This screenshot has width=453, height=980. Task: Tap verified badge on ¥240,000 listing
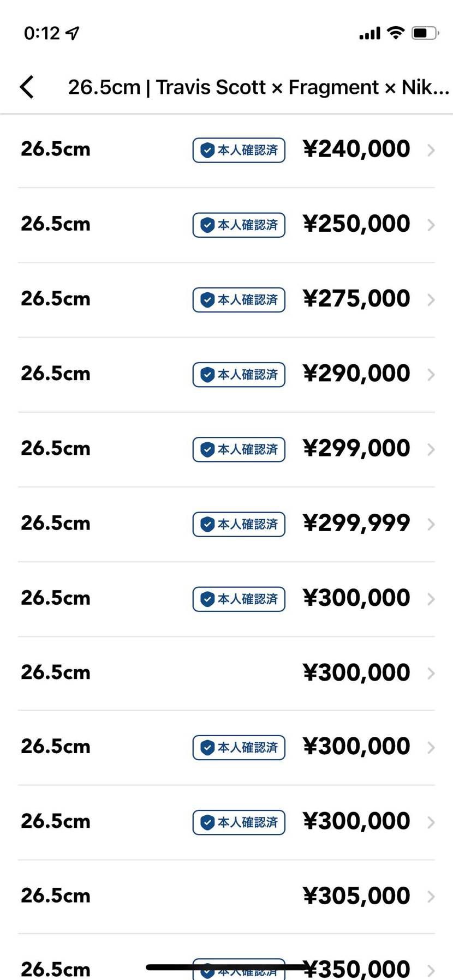point(239,150)
